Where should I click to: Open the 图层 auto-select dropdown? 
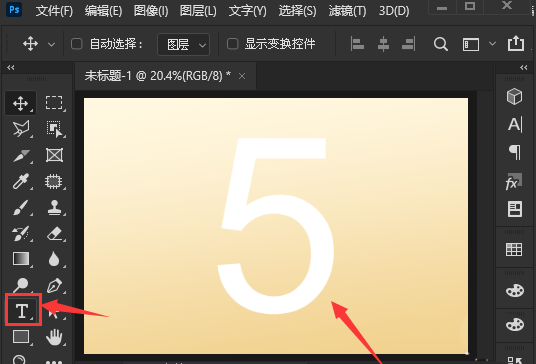click(184, 44)
